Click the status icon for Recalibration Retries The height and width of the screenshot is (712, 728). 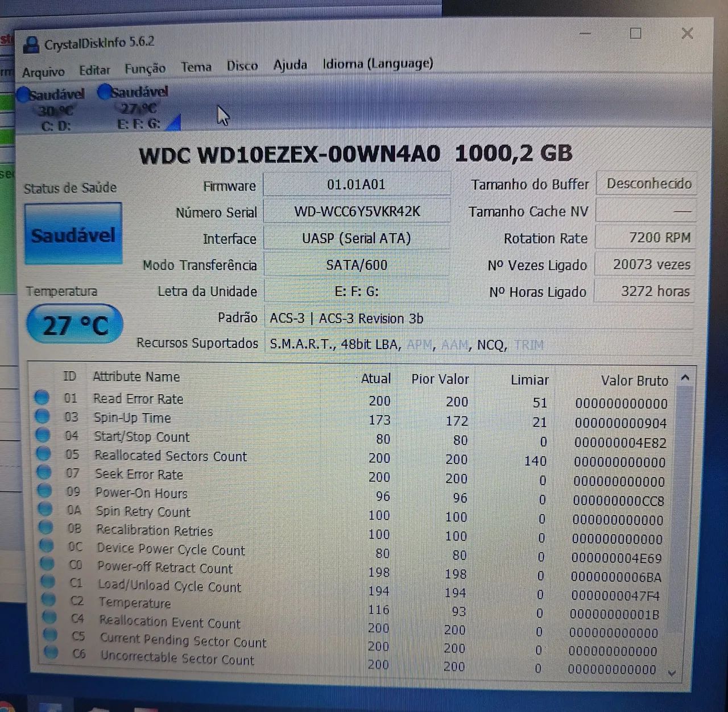click(x=46, y=527)
